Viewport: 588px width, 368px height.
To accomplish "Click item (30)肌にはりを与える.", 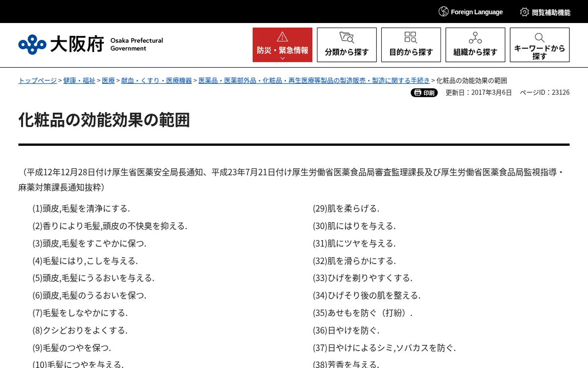I will [x=354, y=226].
